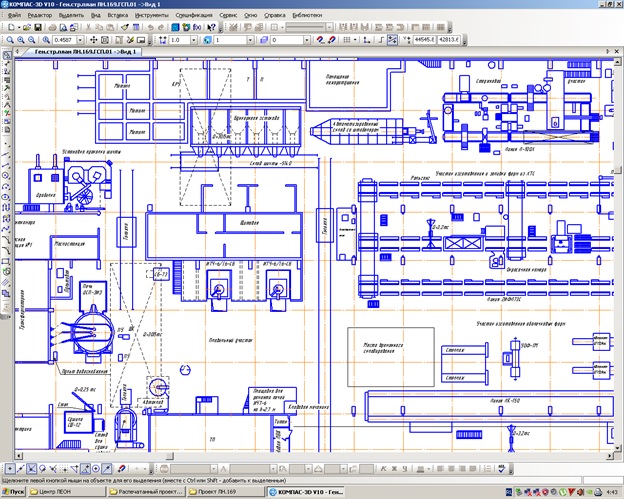Save the drawing with the floppy disk icon
624x499 pixels.
pos(38,27)
